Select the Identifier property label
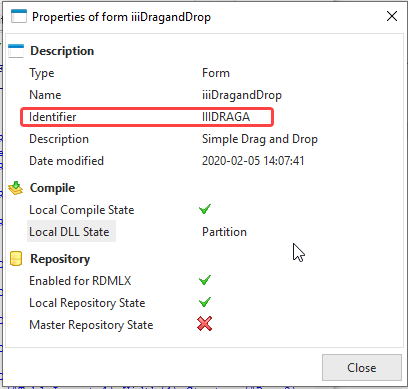 (x=53, y=117)
